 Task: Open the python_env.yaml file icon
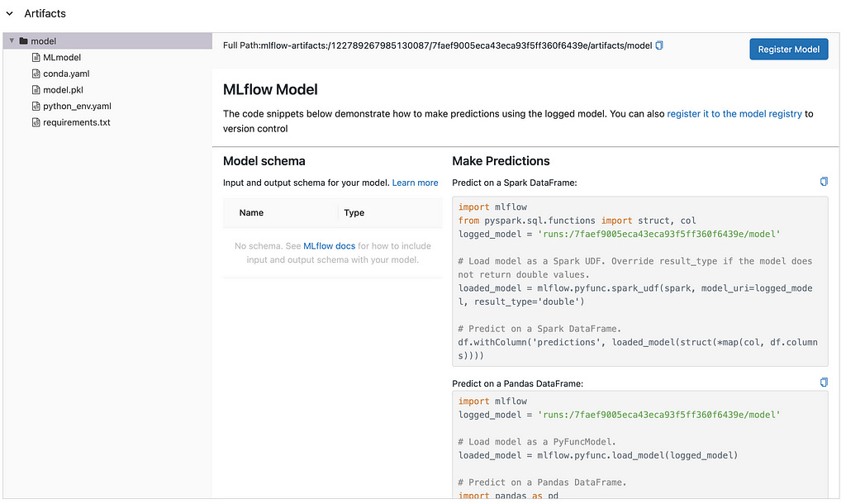pos(36,106)
